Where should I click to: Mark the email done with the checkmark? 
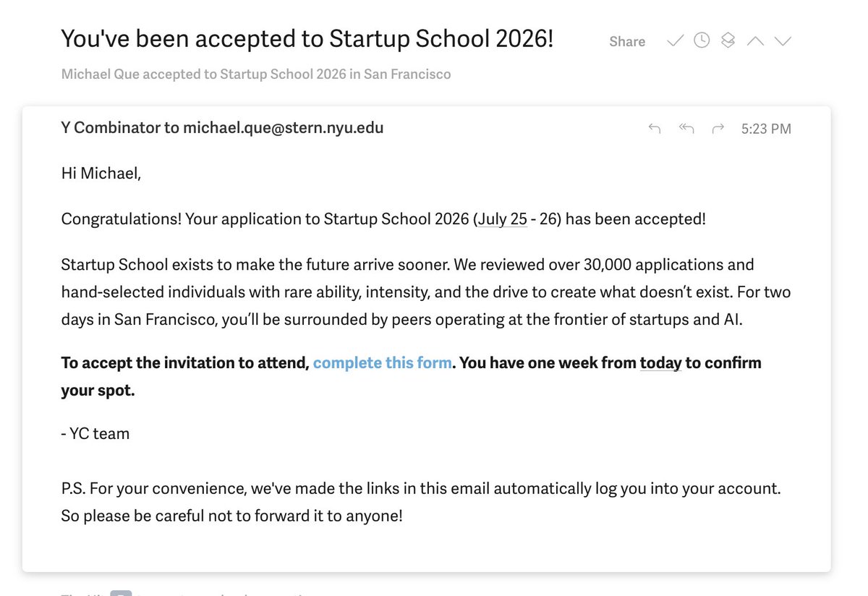tap(675, 41)
